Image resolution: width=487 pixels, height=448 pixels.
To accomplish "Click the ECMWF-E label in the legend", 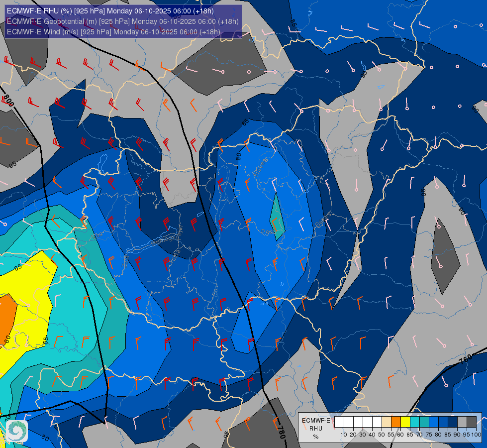I will pyautogui.click(x=316, y=420).
